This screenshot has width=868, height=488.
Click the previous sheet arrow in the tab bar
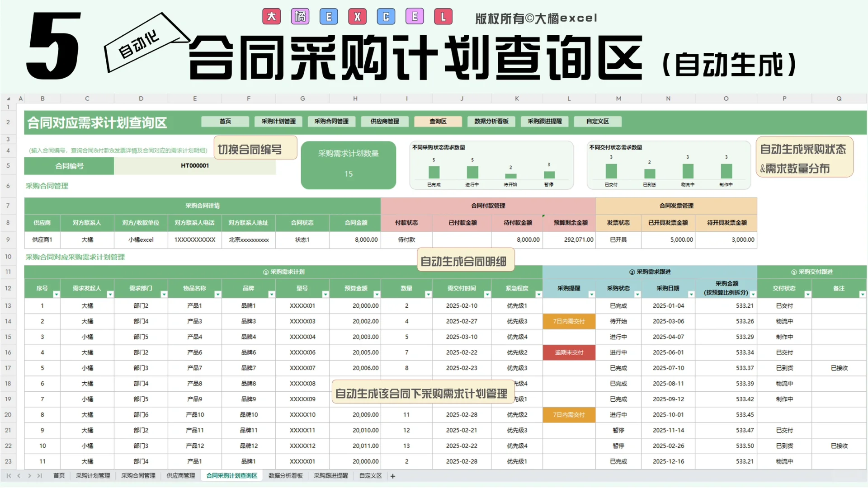(19, 476)
